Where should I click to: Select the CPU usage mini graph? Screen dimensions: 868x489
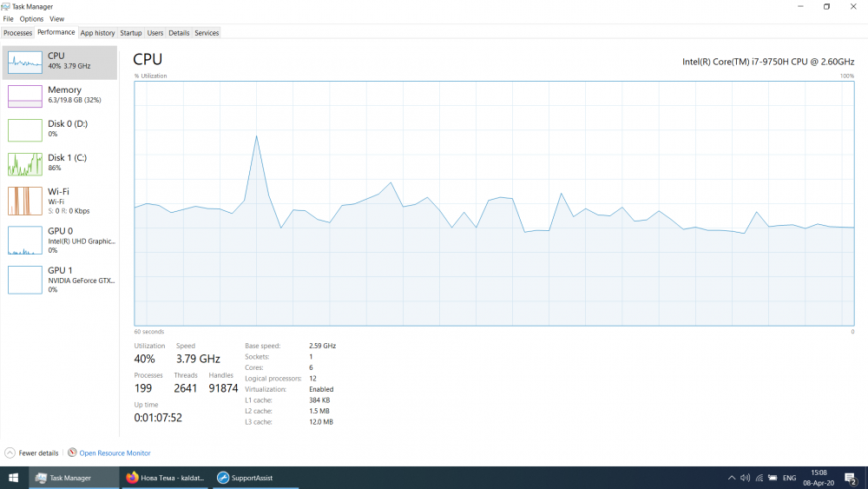[x=25, y=62]
